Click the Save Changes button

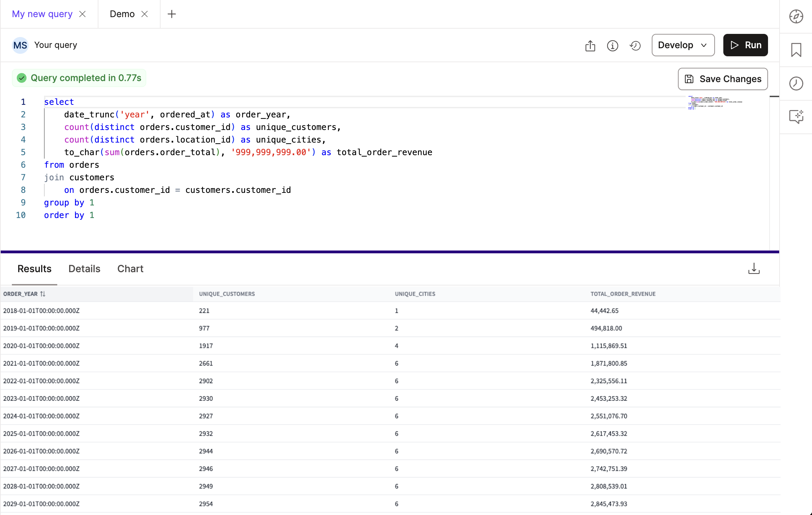722,79
